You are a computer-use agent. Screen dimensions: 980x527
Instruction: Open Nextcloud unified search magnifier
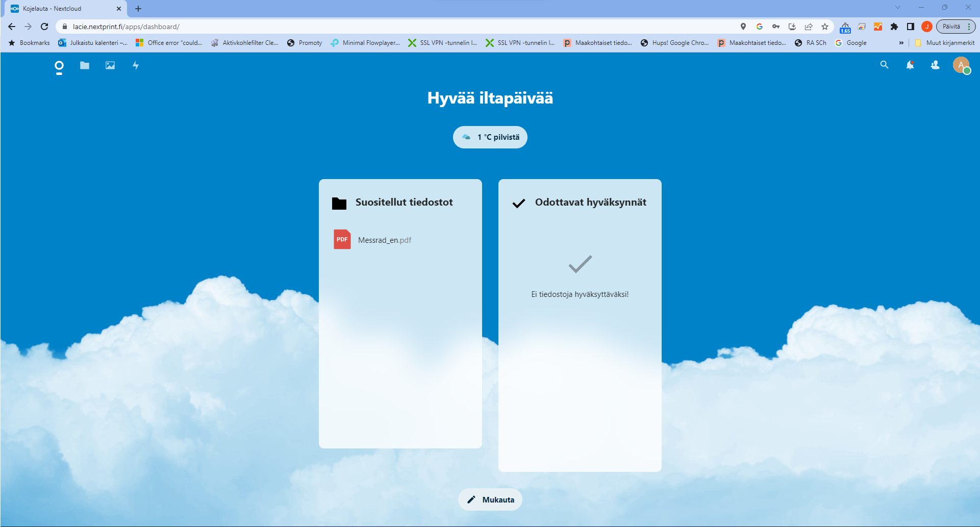point(884,65)
